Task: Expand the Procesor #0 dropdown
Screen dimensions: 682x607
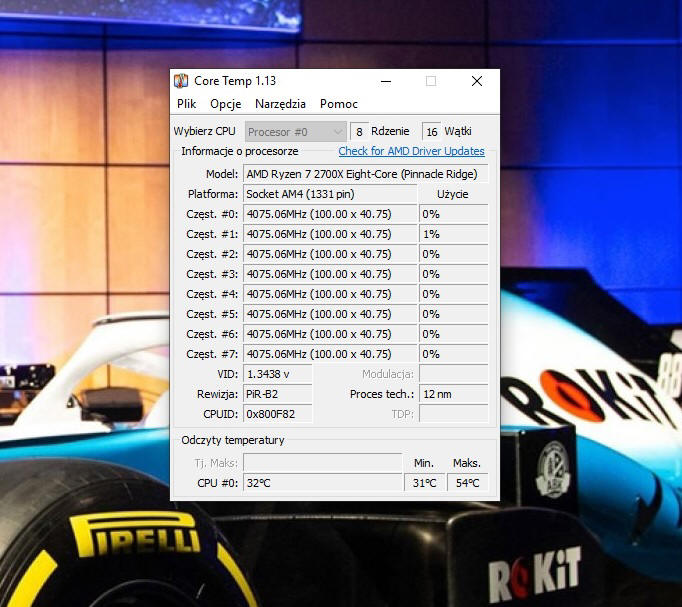Action: click(296, 132)
